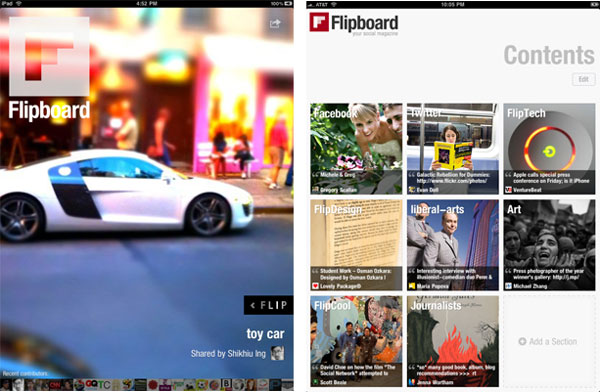Open the Journalists section tile
The width and height of the screenshot is (600, 392).
click(453, 341)
